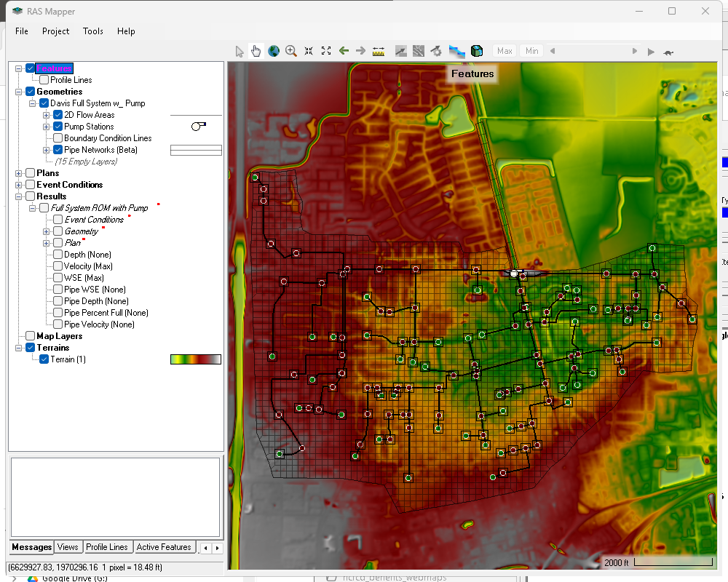Click the gray mesh lines toolbar icon
This screenshot has height=582, width=728.
pos(419,51)
